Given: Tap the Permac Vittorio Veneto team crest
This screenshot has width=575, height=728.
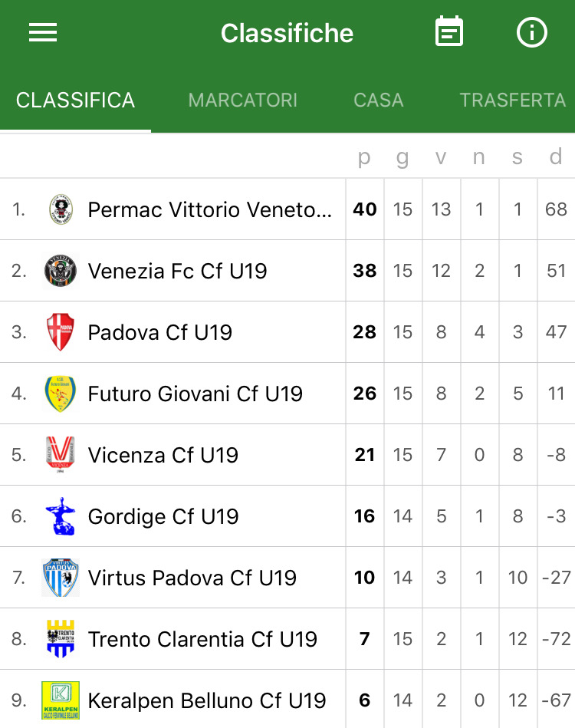Looking at the screenshot, I should click(61, 209).
